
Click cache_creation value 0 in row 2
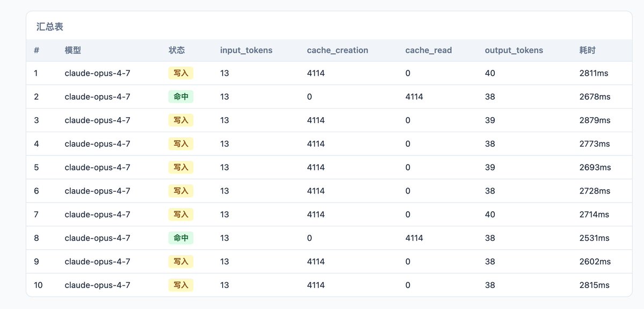coord(309,97)
